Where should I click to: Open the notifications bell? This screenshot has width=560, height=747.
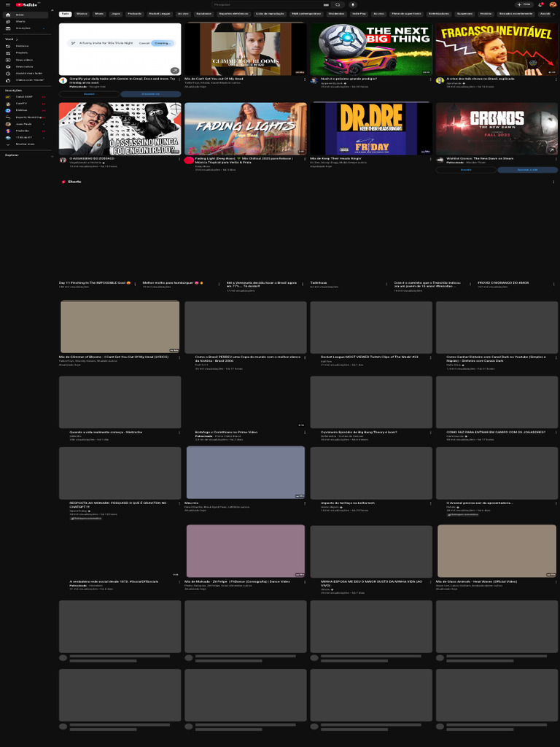[x=540, y=4]
